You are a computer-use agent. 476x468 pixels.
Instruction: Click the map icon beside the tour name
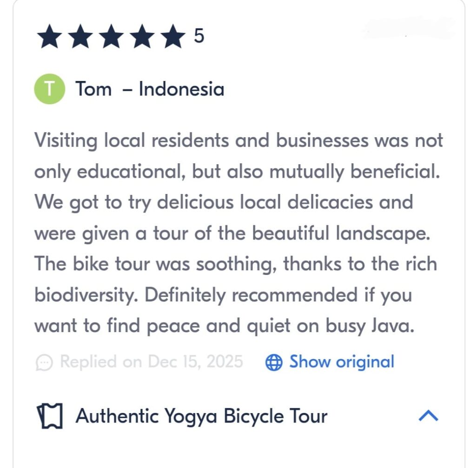[x=49, y=416]
